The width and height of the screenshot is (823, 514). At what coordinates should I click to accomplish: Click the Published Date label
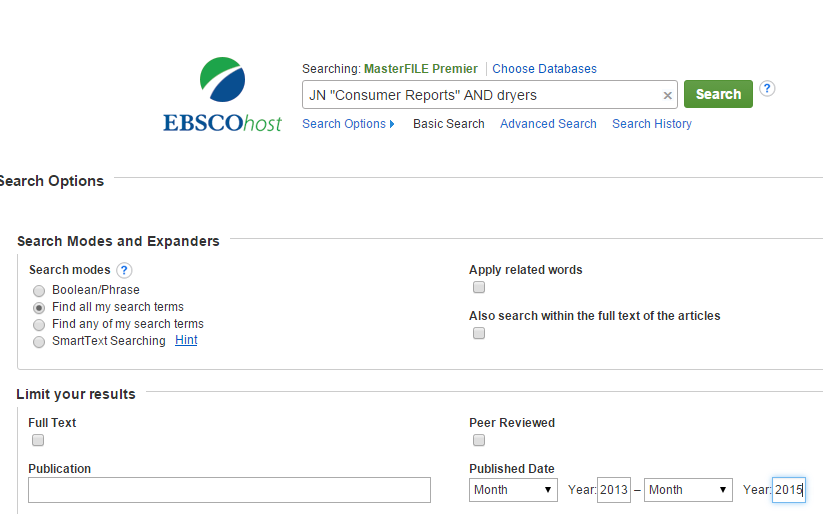pyautogui.click(x=512, y=469)
